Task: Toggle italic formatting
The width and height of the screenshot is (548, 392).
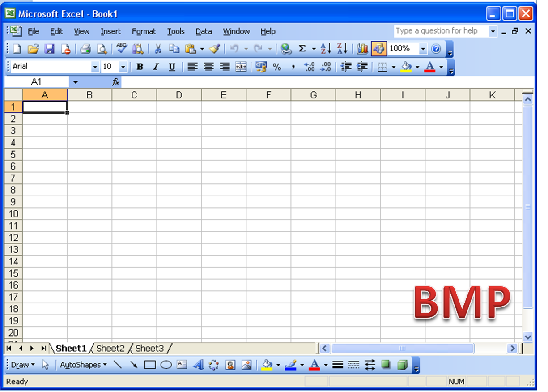Action: click(156, 67)
